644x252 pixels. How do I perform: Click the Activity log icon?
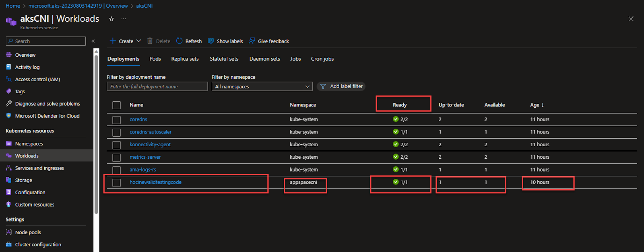click(x=8, y=67)
